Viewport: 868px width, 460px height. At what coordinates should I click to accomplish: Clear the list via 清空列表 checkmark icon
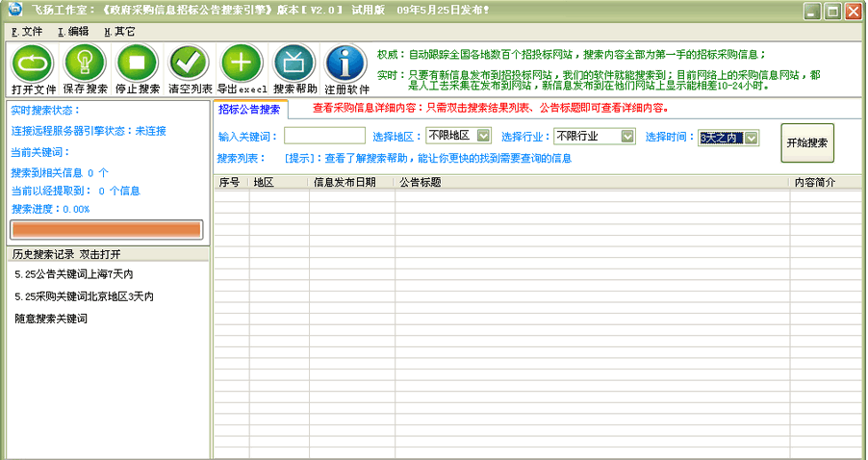click(190, 64)
